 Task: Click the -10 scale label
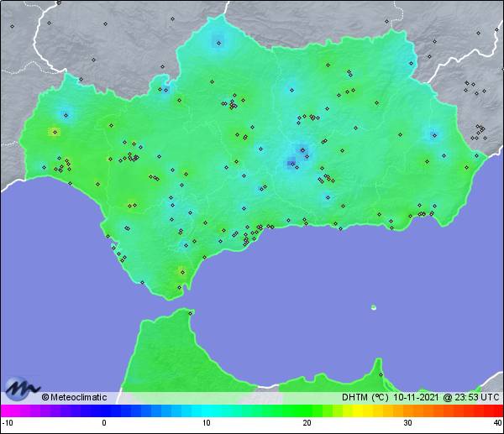coord(8,423)
